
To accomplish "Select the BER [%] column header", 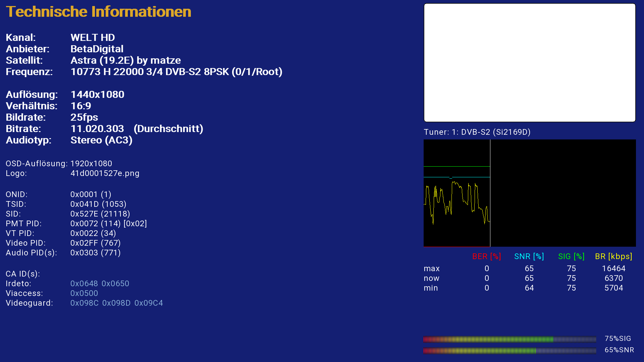I will tap(486, 256).
